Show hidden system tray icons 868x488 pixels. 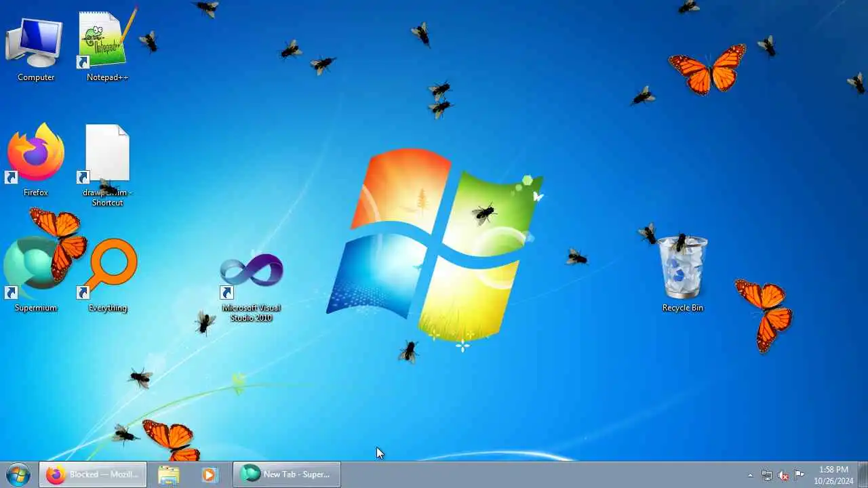tap(750, 475)
